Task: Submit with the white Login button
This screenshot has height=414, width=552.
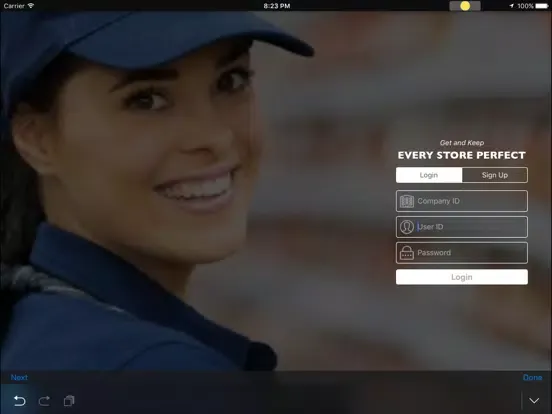Action: (462, 277)
